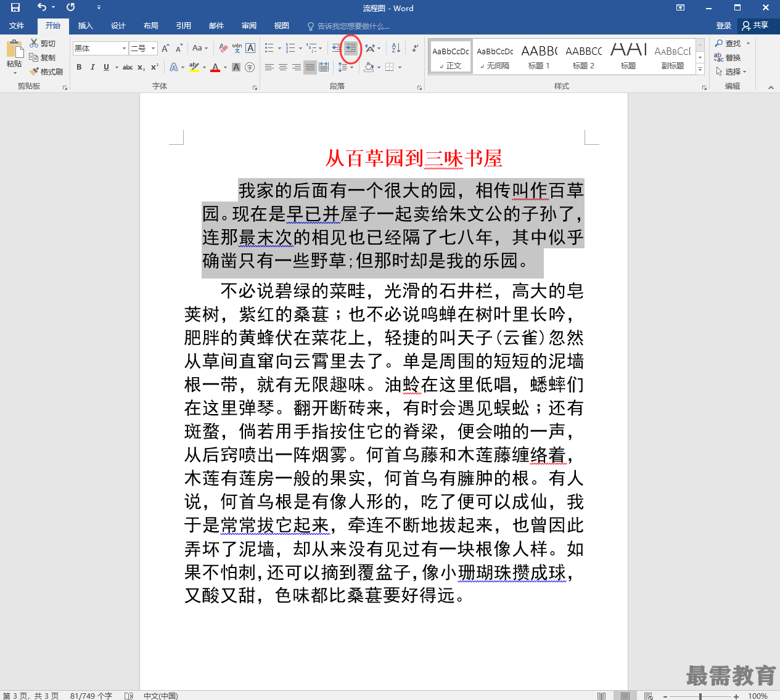Viewport: 780px width, 700px height.
Task: Align text right
Action: click(297, 67)
